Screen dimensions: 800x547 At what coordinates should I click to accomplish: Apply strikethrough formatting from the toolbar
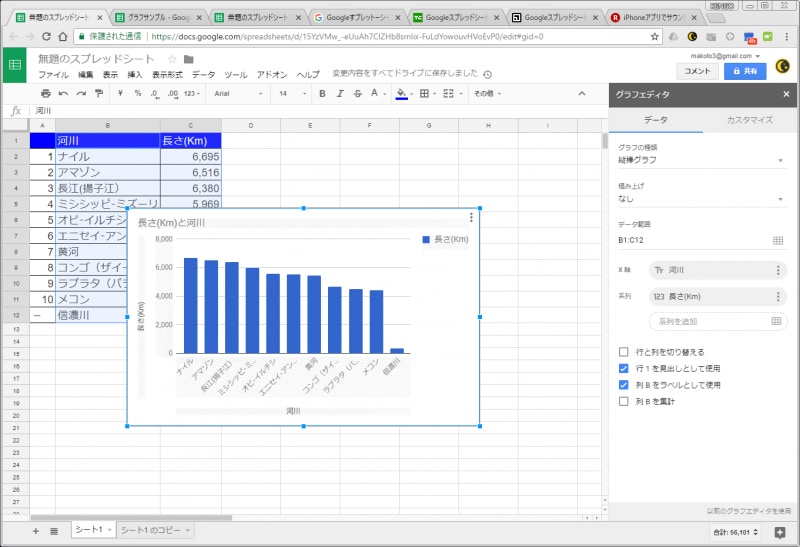[356, 93]
